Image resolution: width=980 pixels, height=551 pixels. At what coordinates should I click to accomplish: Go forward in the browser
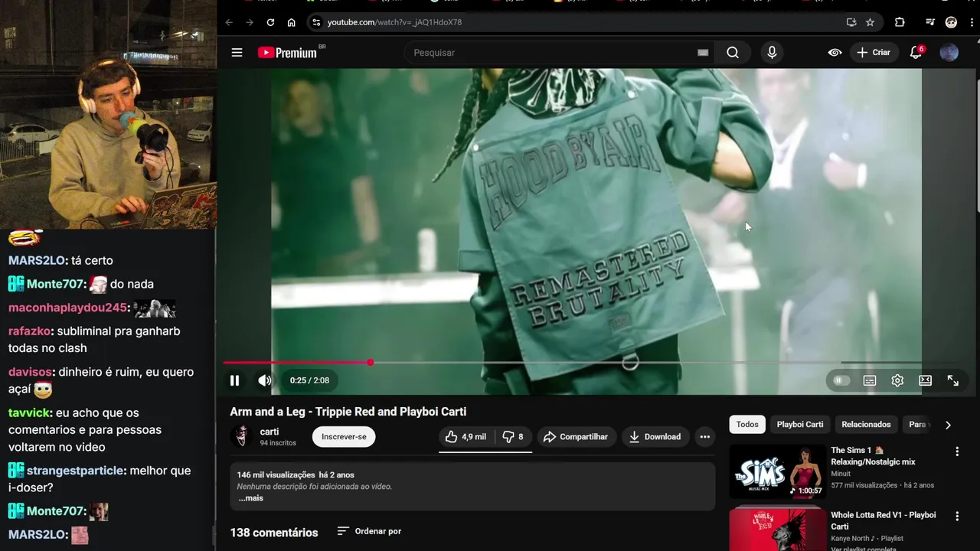click(250, 22)
